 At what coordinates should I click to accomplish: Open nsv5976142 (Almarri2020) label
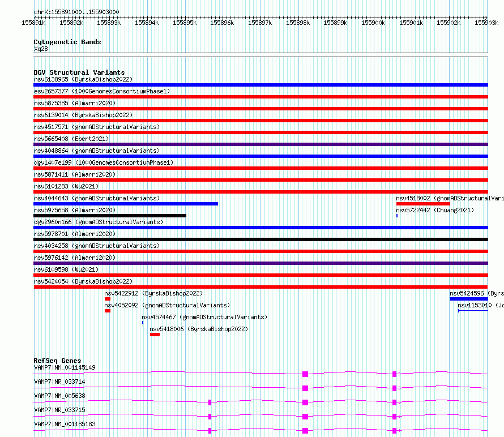point(75,258)
